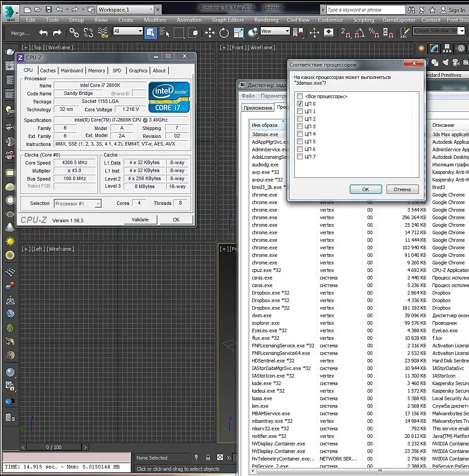Check the ЦП 6 checkbox
The width and height of the screenshot is (469, 476).
point(300,149)
